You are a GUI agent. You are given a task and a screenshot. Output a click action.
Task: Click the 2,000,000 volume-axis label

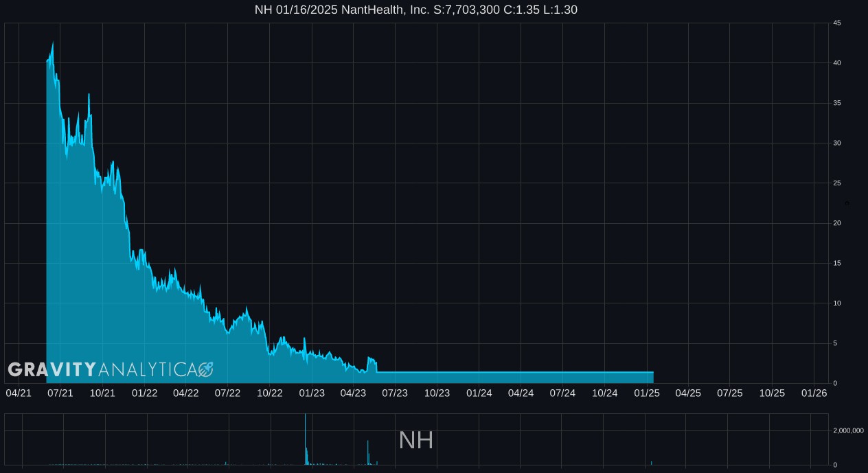tap(849, 430)
